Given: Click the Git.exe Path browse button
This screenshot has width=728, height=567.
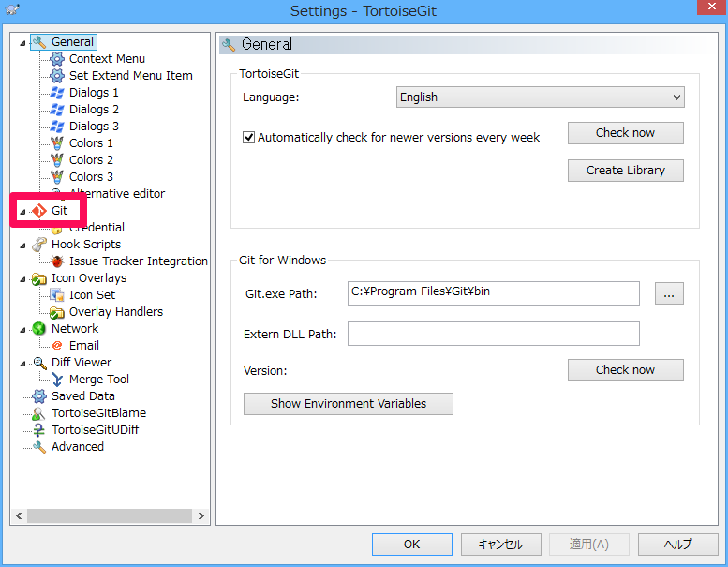Looking at the screenshot, I should point(668,293).
